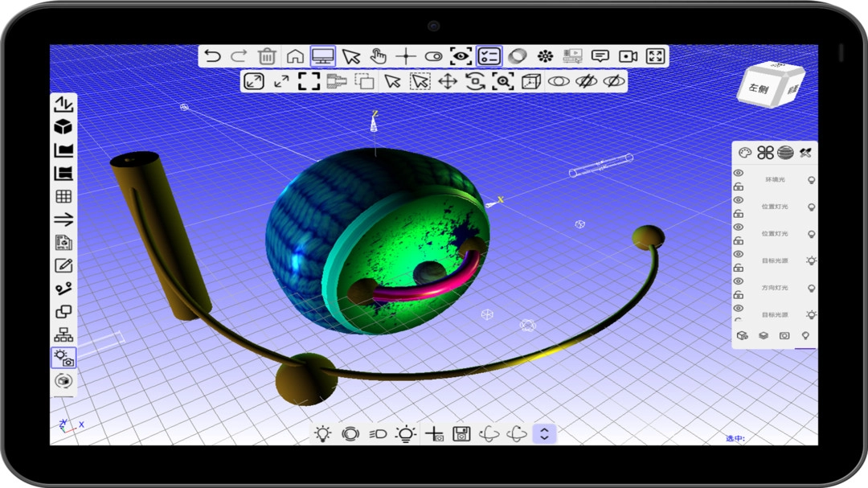Viewport: 868px width, 488px height.
Task: Open the checklist options panel in top toolbar
Action: point(489,56)
